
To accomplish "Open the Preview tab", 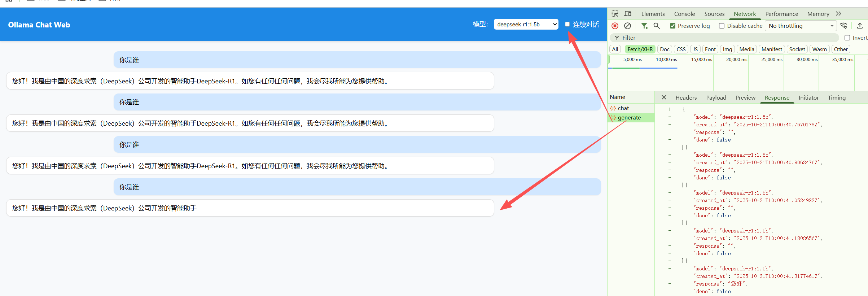I will pos(745,98).
